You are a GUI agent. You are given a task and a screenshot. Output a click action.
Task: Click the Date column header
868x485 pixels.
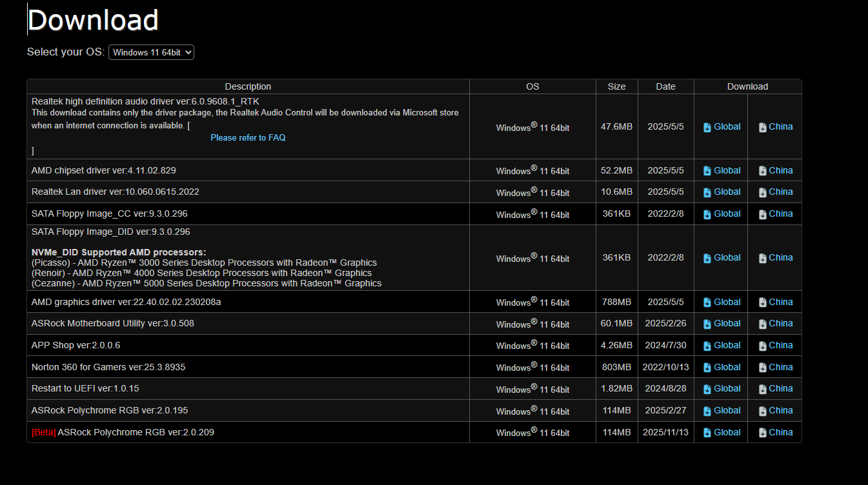point(666,86)
